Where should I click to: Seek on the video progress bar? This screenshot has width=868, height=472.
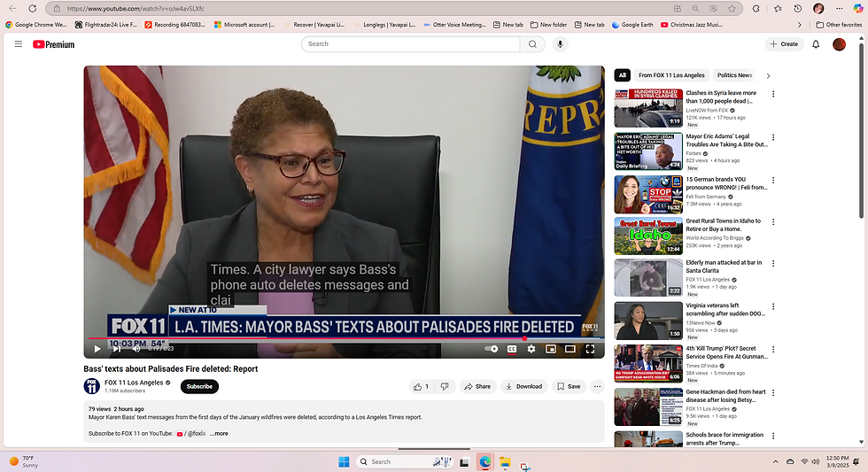(344, 338)
